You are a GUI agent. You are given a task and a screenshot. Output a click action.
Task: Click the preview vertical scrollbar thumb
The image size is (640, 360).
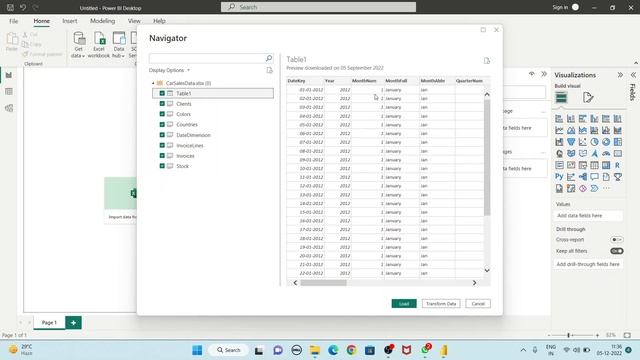click(487, 157)
